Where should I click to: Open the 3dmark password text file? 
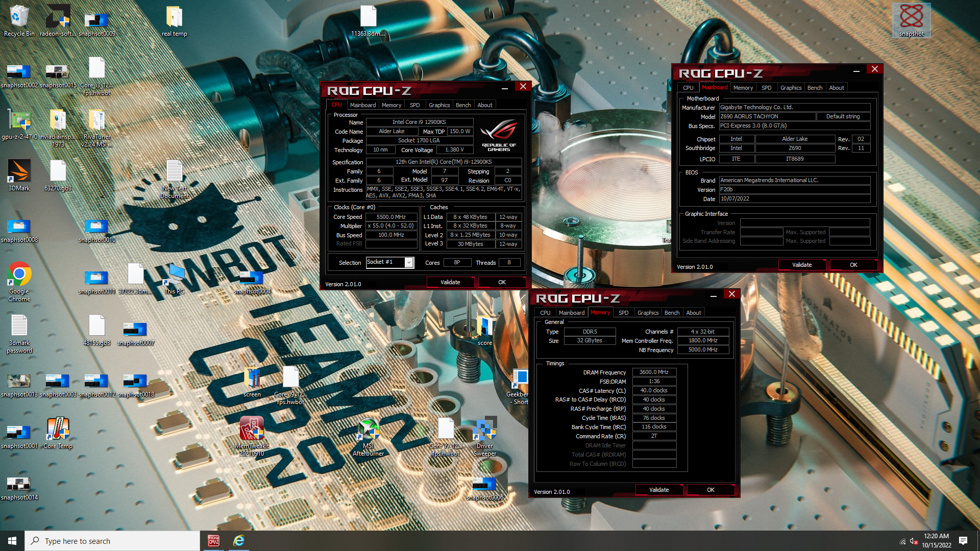pyautogui.click(x=19, y=334)
